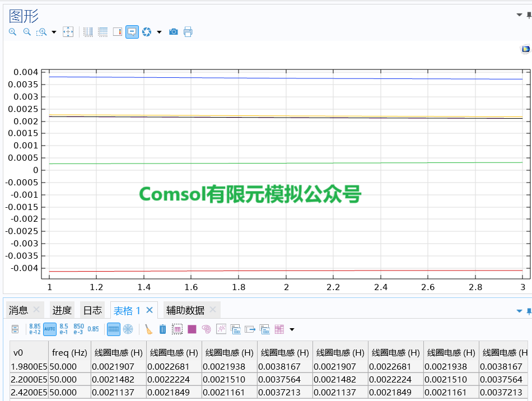532x401 pixels.
Task: Zoom out of the graph
Action: point(27,32)
